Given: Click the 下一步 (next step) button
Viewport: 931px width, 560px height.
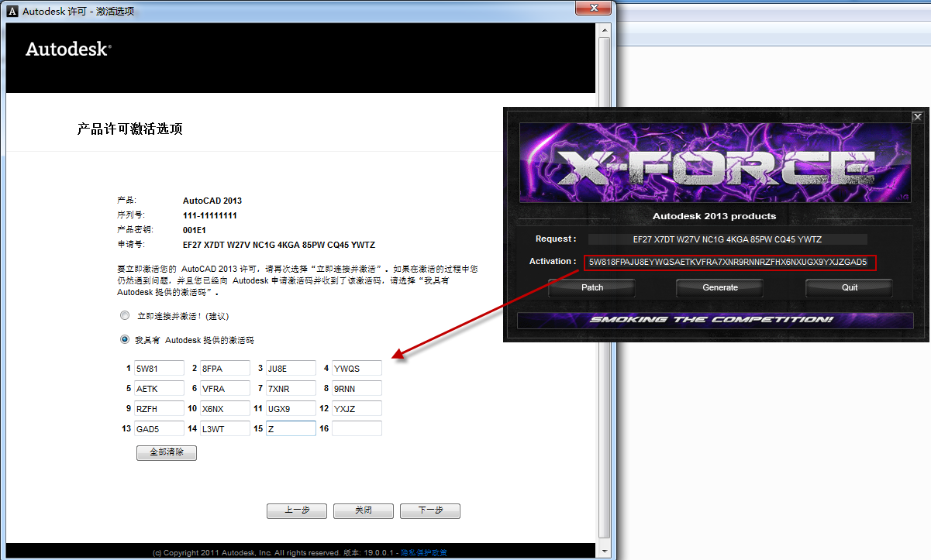Looking at the screenshot, I should tap(430, 510).
